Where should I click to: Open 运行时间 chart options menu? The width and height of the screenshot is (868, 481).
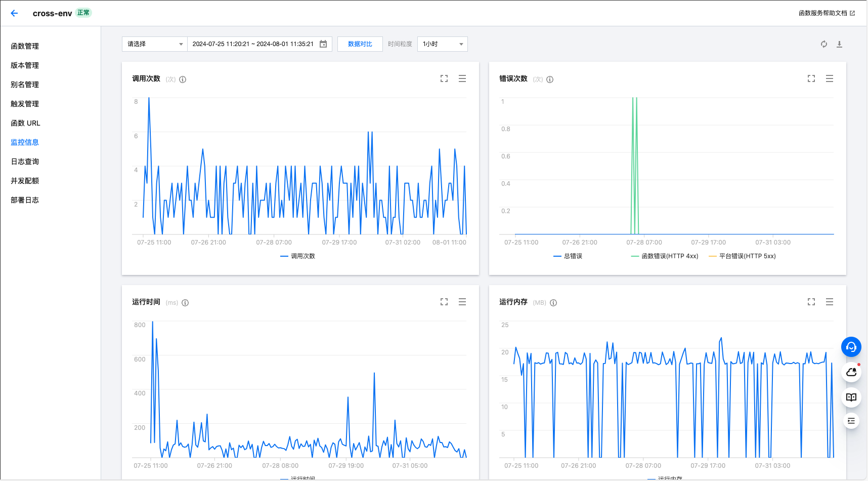pyautogui.click(x=462, y=302)
